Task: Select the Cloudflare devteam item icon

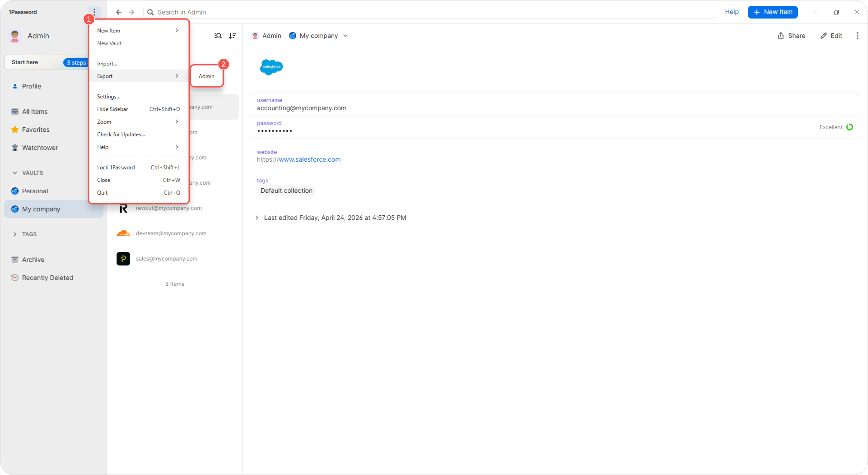Action: tap(123, 233)
